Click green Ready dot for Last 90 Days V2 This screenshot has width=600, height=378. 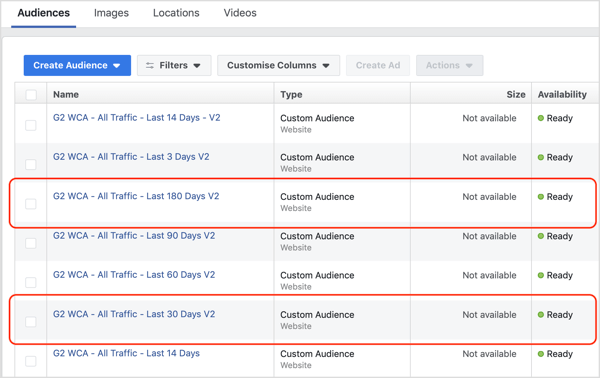click(x=541, y=236)
